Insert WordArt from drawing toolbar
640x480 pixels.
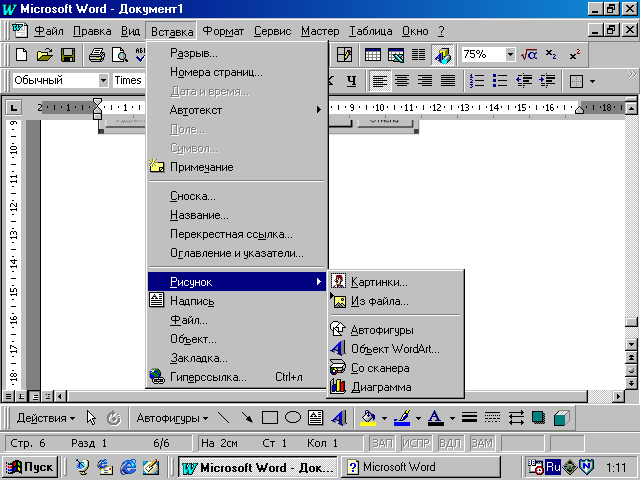point(339,418)
